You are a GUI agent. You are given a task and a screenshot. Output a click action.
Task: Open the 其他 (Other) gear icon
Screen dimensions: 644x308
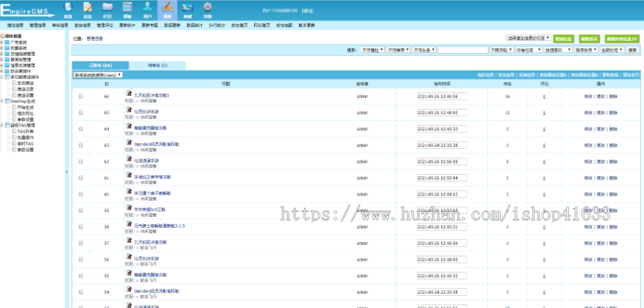coord(207,9)
